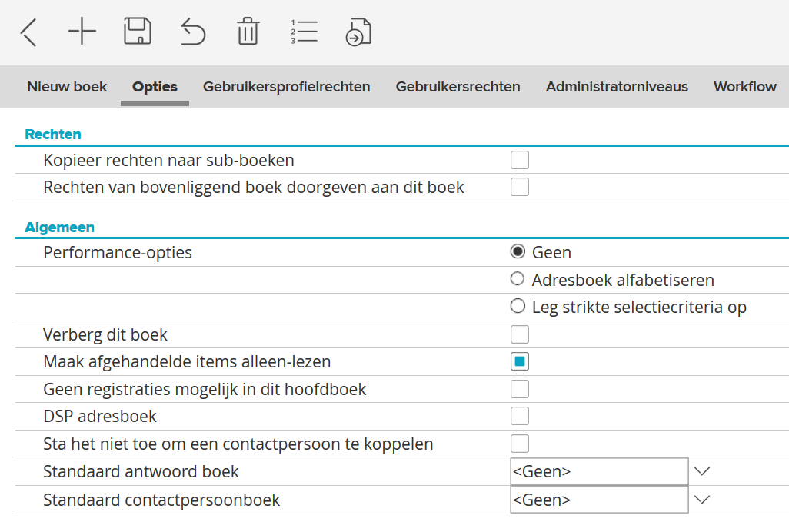Image resolution: width=789 pixels, height=532 pixels.
Task: Check the 'Verberg dit boek' box
Action: (x=520, y=334)
